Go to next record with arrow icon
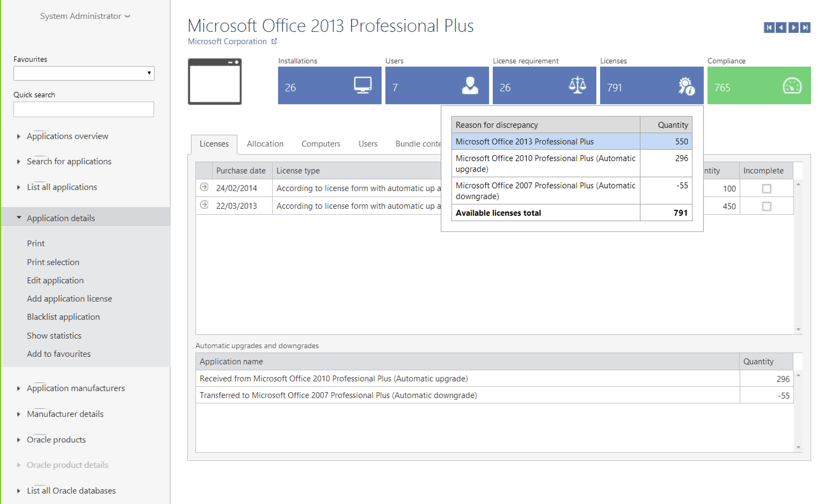Viewport: 831px width, 504px height. (x=795, y=27)
